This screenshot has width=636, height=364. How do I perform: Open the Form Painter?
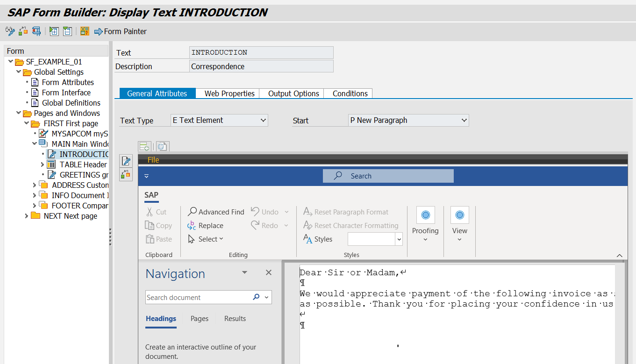(121, 31)
